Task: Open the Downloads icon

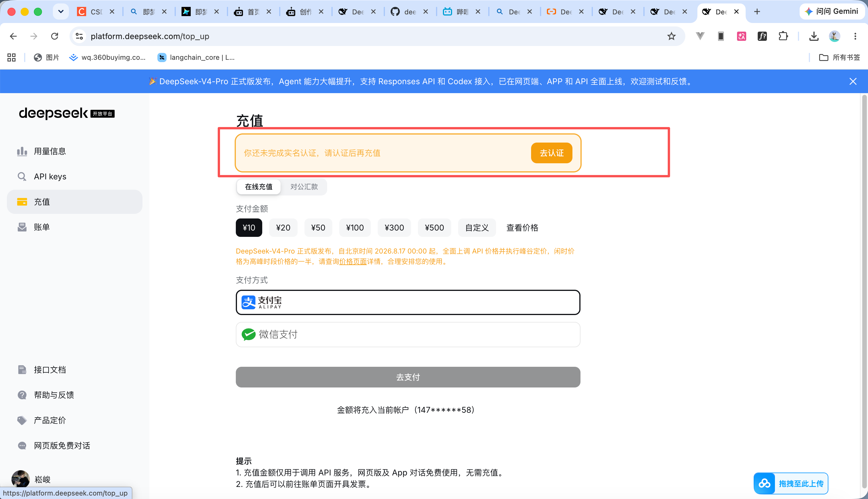Action: click(813, 36)
